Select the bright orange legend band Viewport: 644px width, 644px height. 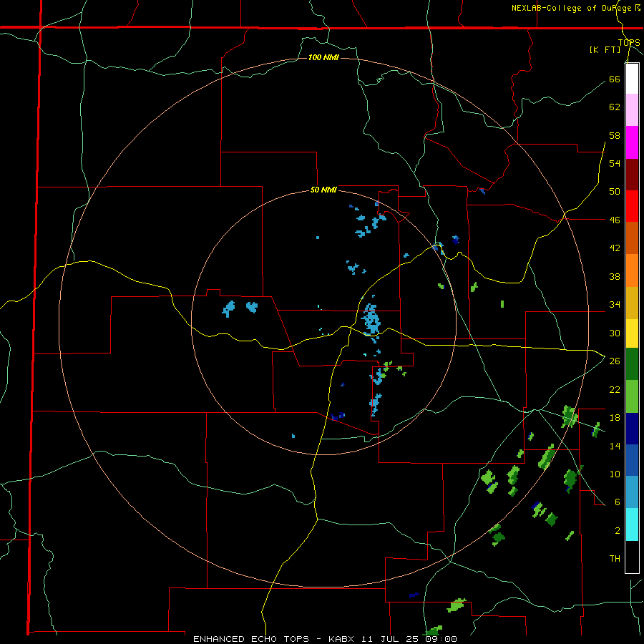pyautogui.click(x=632, y=270)
